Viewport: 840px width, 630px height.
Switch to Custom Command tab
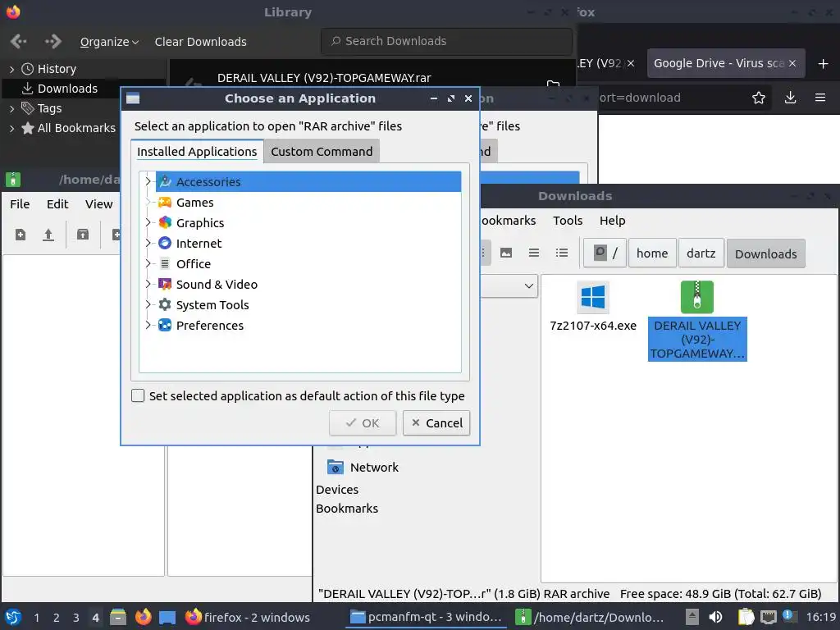click(x=322, y=152)
